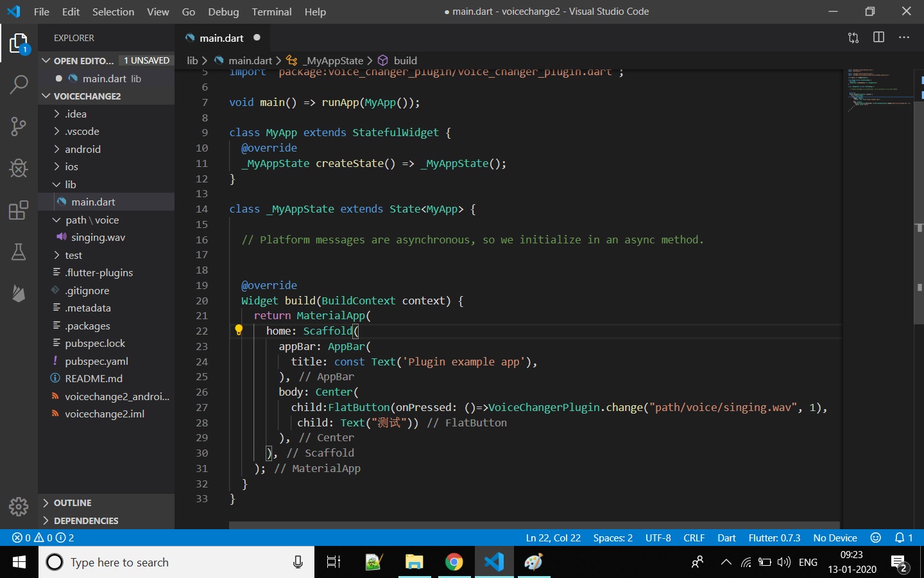This screenshot has width=924, height=578.
Task: Launch Chrome from the taskbar
Action: tap(454, 562)
